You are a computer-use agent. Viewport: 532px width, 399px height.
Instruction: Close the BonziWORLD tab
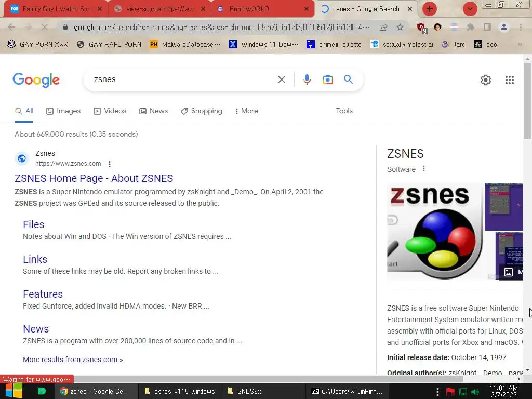tap(307, 9)
